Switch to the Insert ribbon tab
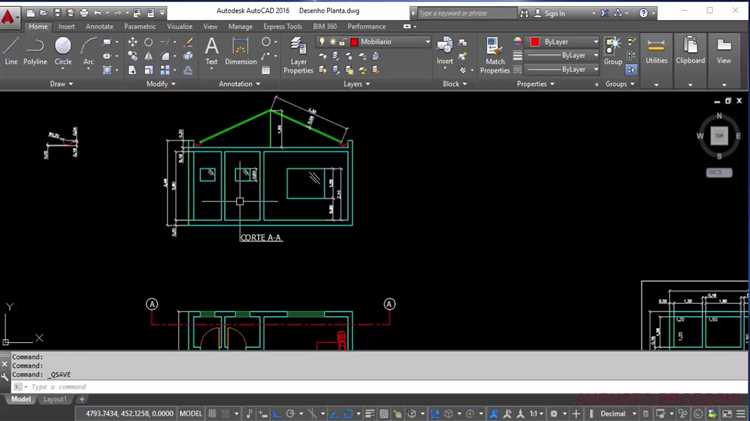750x421 pixels. click(x=66, y=27)
